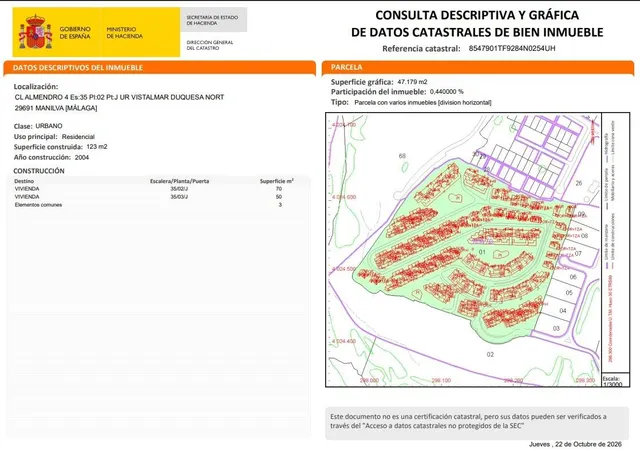Click parcel label '01' on map
This screenshot has height=452, width=640.
[482, 252]
